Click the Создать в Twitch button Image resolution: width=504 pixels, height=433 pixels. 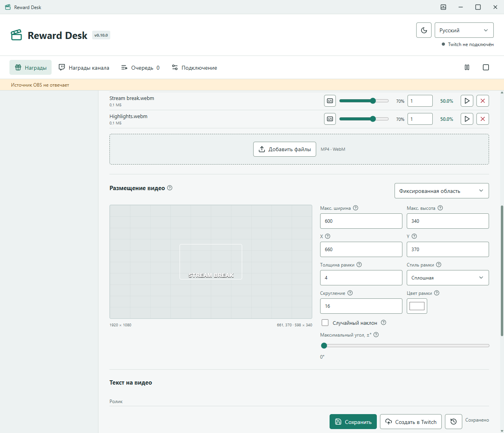[x=411, y=422]
